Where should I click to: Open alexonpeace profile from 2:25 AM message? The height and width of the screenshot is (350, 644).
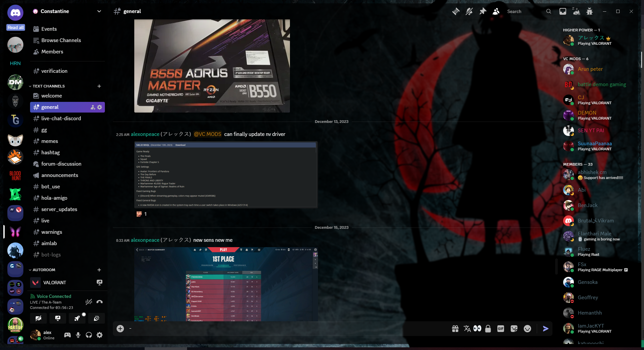click(145, 134)
